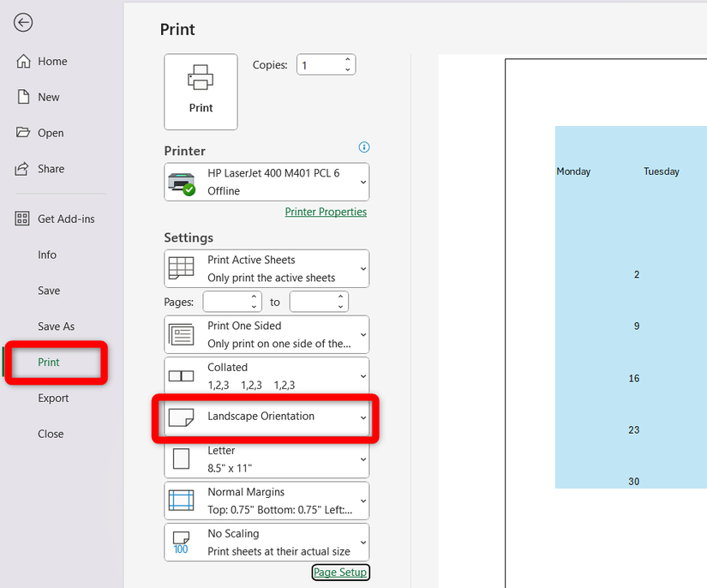Switch to the Print menu item
Image resolution: width=707 pixels, height=588 pixels.
pyautogui.click(x=51, y=363)
